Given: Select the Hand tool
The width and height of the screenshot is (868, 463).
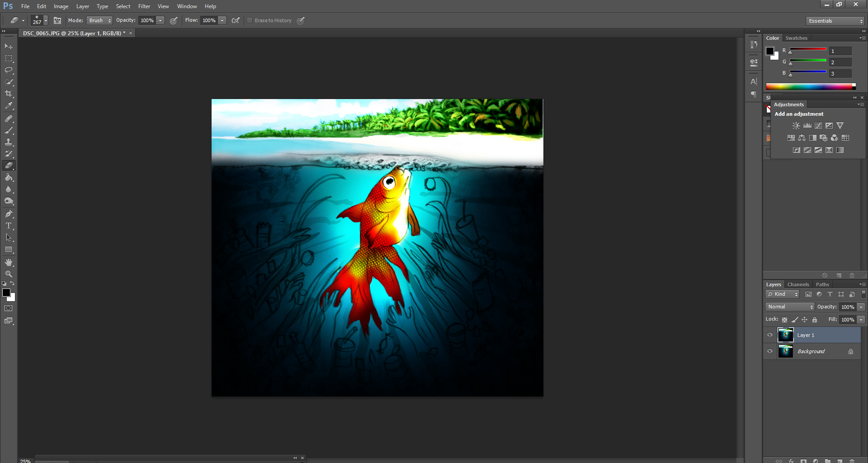Looking at the screenshot, I should (9, 262).
